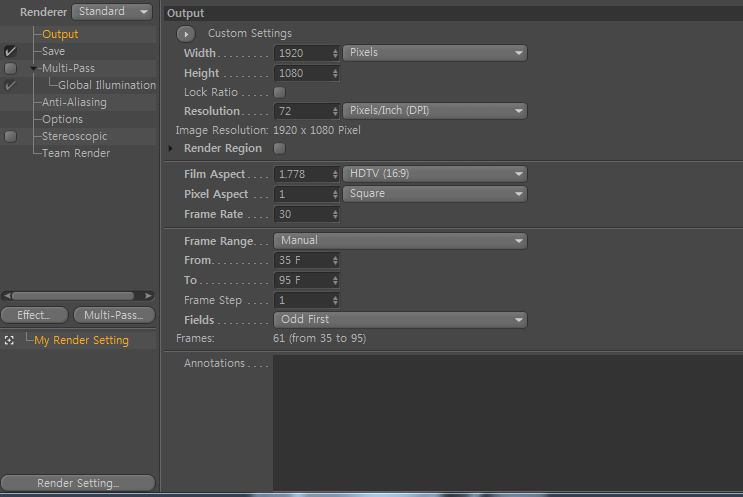Toggle the Lock Ratio checkbox

click(x=280, y=92)
